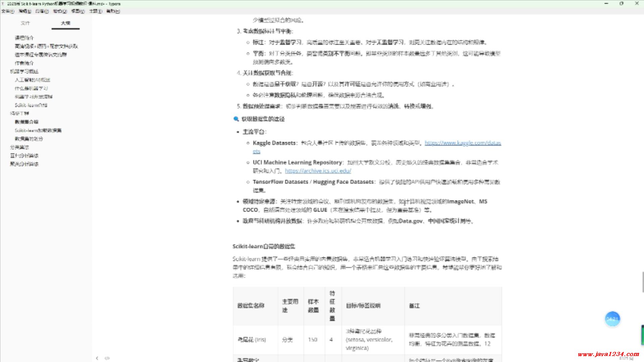This screenshot has width=644, height=362.
Task: Minimize the Typora window
Action: (606, 3)
